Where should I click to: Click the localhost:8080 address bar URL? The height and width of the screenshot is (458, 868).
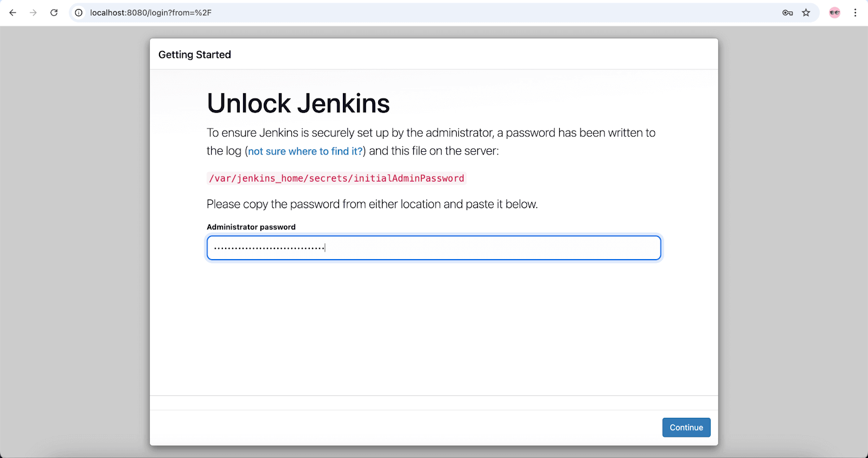click(151, 12)
